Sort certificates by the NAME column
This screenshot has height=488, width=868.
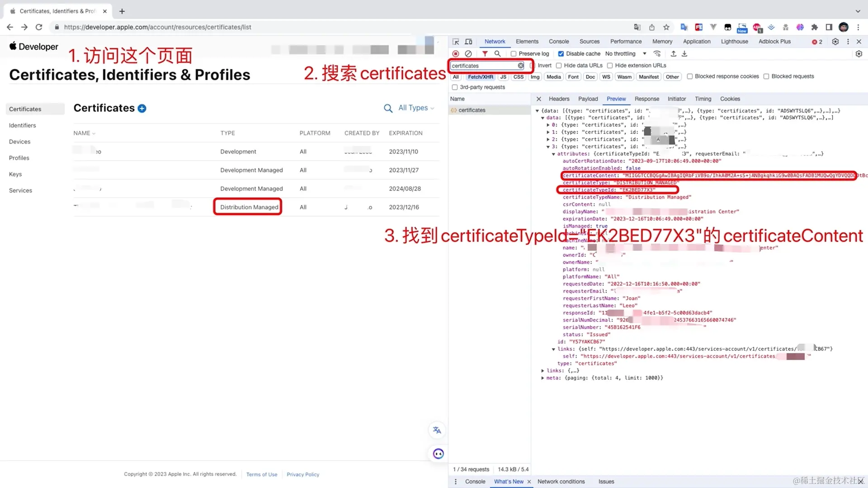pyautogui.click(x=84, y=133)
